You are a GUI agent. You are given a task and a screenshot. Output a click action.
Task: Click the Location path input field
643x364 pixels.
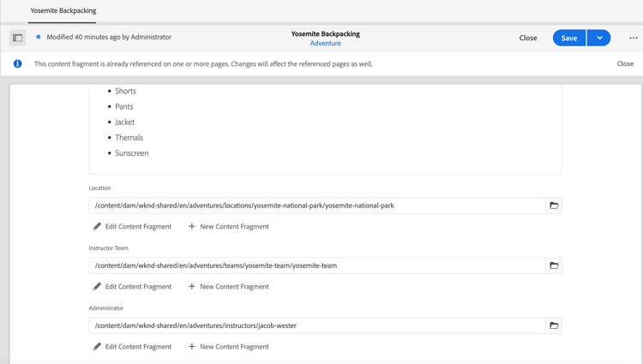click(317, 206)
